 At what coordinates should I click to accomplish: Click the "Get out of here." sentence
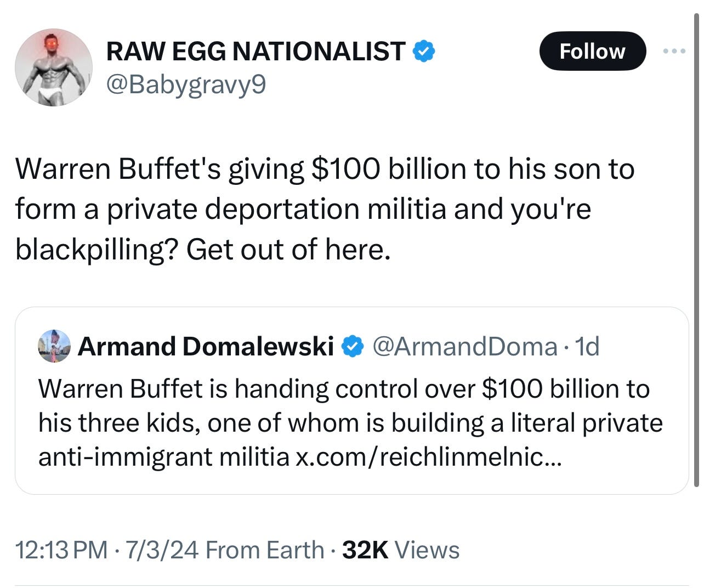pos(288,250)
